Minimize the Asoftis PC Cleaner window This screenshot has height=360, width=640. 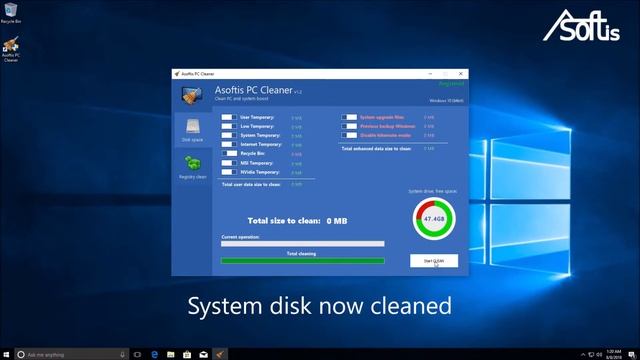pyautogui.click(x=430, y=74)
